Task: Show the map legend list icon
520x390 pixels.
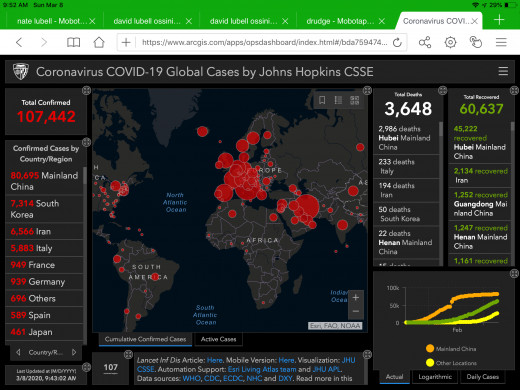Action: click(x=338, y=100)
